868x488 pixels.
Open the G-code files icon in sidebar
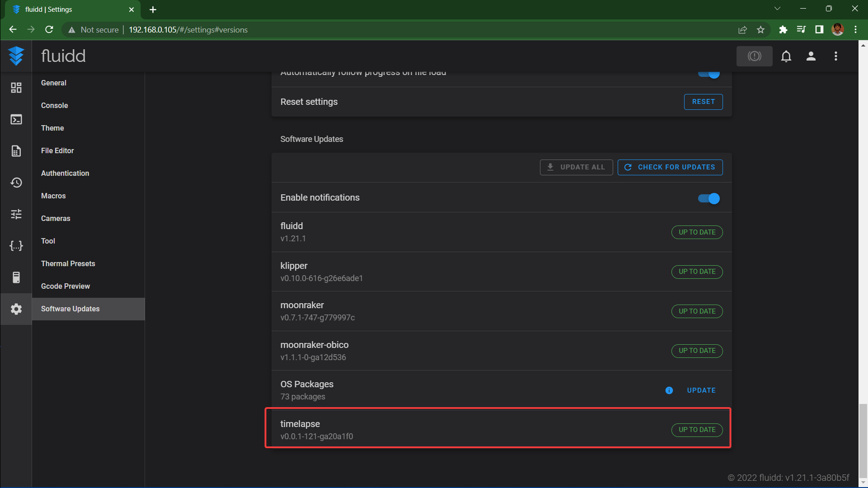(x=16, y=151)
